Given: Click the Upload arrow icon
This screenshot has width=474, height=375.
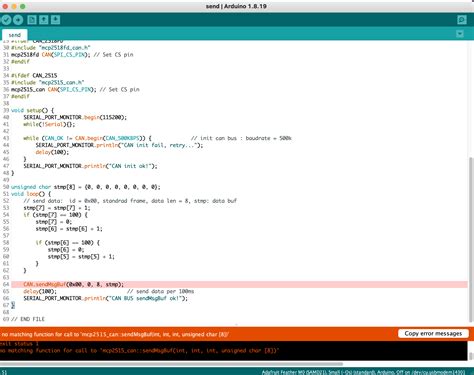Looking at the screenshot, I should point(18,20).
